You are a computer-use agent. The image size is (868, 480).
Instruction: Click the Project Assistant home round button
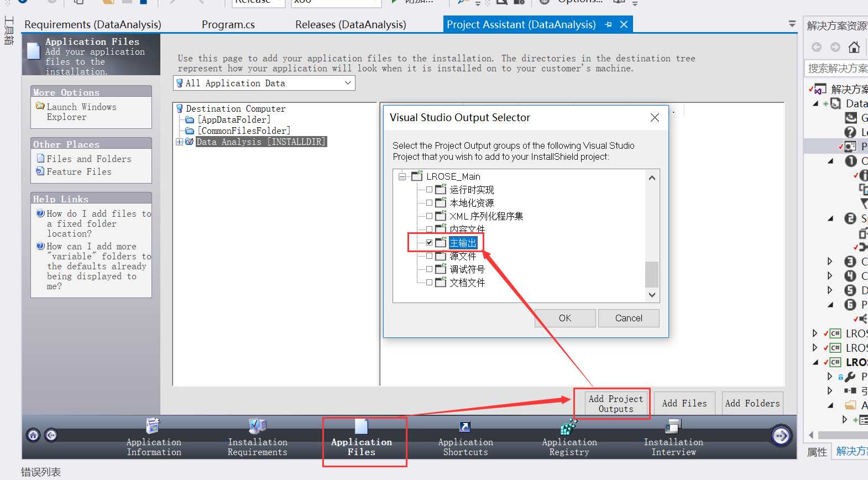point(34,435)
